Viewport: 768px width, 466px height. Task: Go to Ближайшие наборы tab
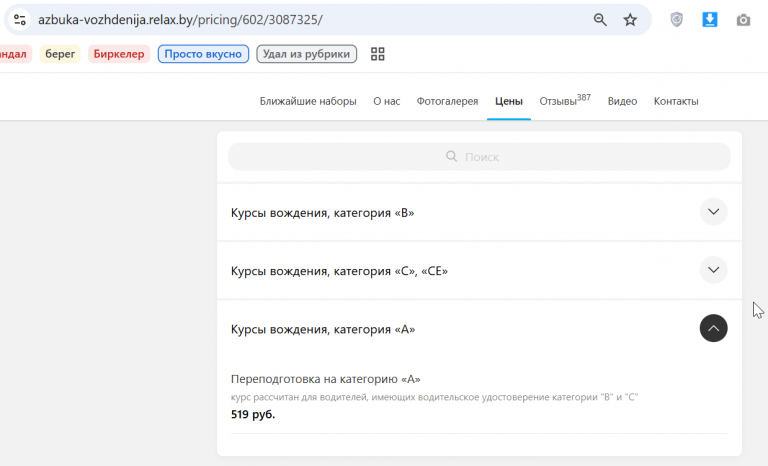(308, 101)
